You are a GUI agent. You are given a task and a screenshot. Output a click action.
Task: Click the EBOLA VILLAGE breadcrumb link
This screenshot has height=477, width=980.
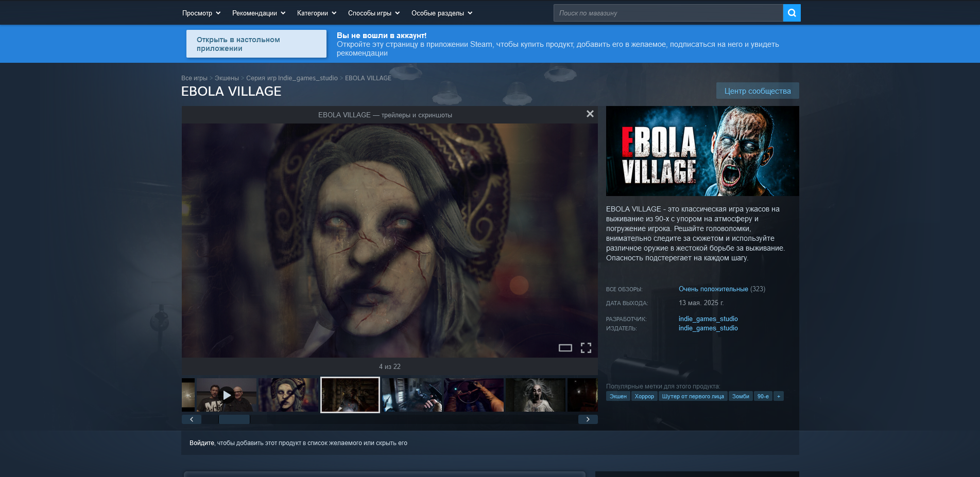pos(368,78)
